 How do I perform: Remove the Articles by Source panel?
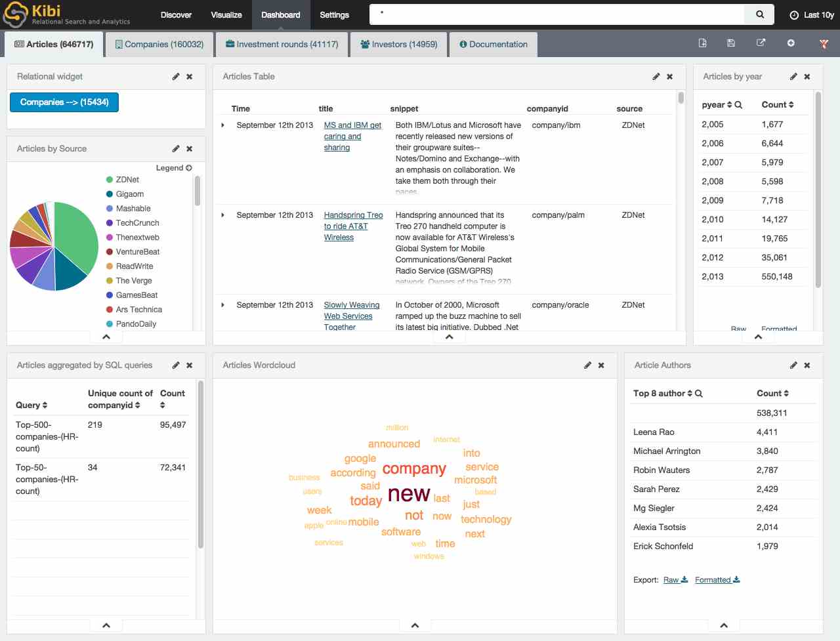coord(190,149)
